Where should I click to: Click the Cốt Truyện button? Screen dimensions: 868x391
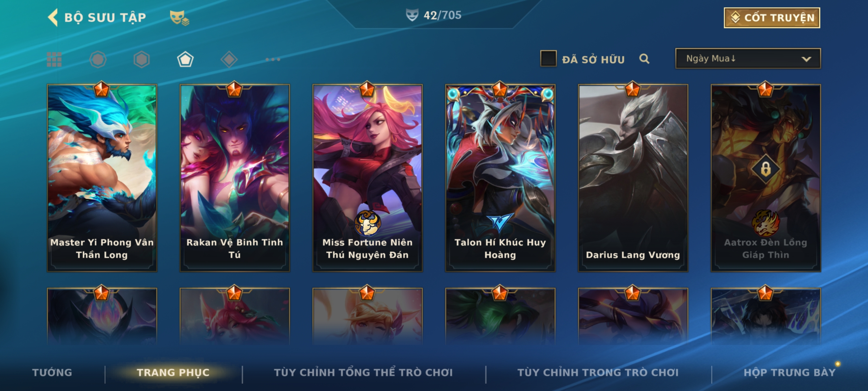(x=772, y=18)
